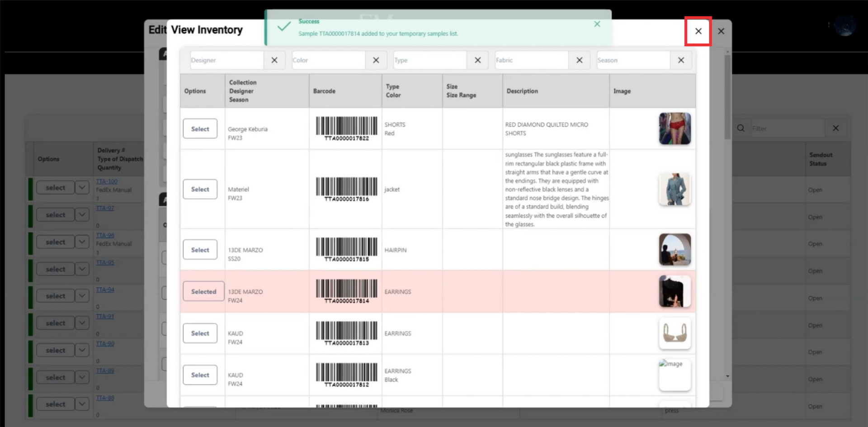Expand select dropdown for TTA-94 row
This screenshot has width=868, height=427.
point(82,296)
